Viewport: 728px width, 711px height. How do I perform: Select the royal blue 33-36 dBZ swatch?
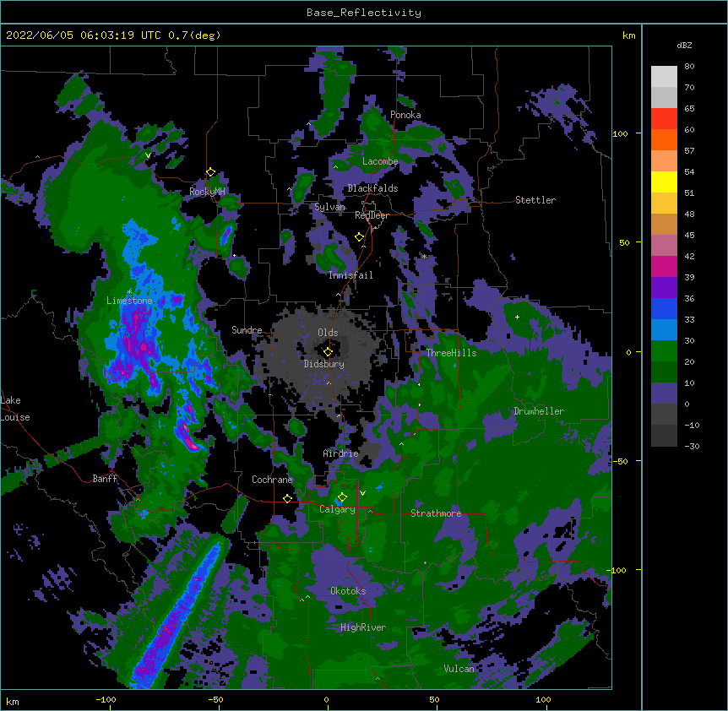pos(664,308)
